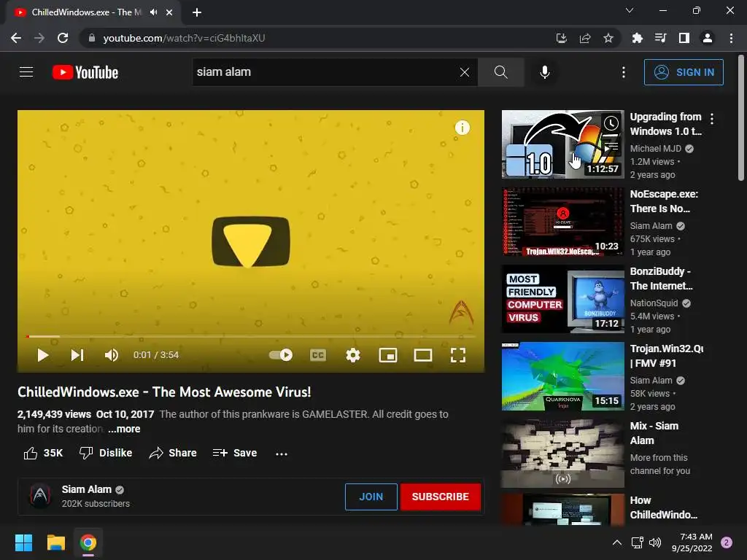The width and height of the screenshot is (747, 560).
Task: Open more actions ellipsis below video
Action: click(282, 454)
